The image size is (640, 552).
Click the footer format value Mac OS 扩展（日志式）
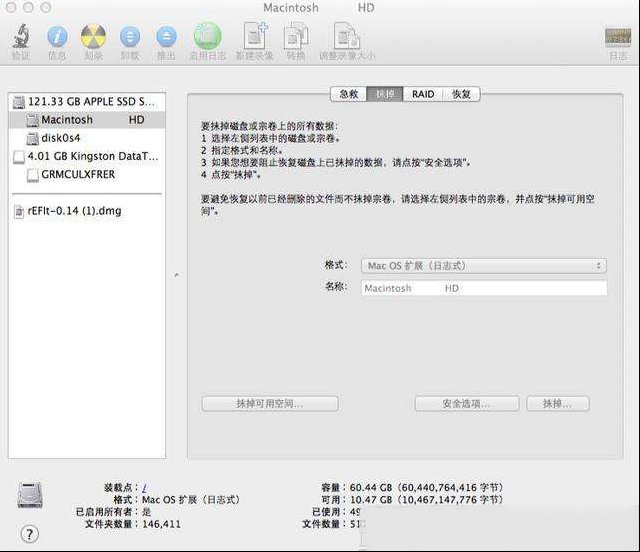(x=191, y=500)
